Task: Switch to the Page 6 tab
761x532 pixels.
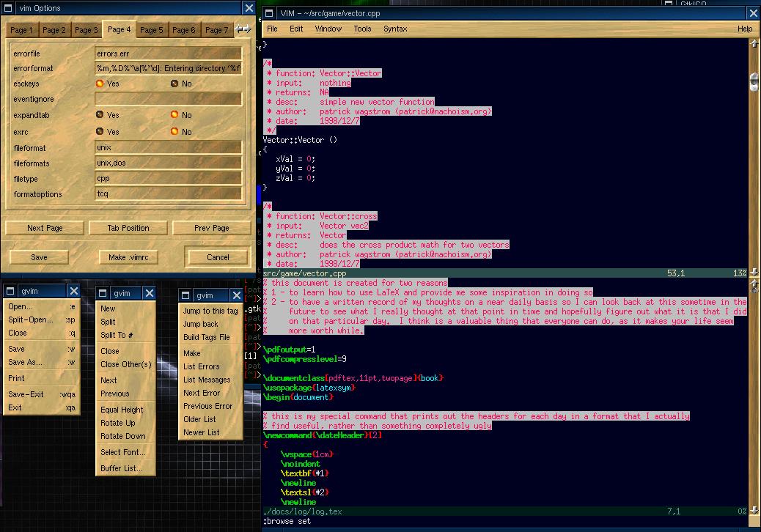Action: [x=183, y=30]
